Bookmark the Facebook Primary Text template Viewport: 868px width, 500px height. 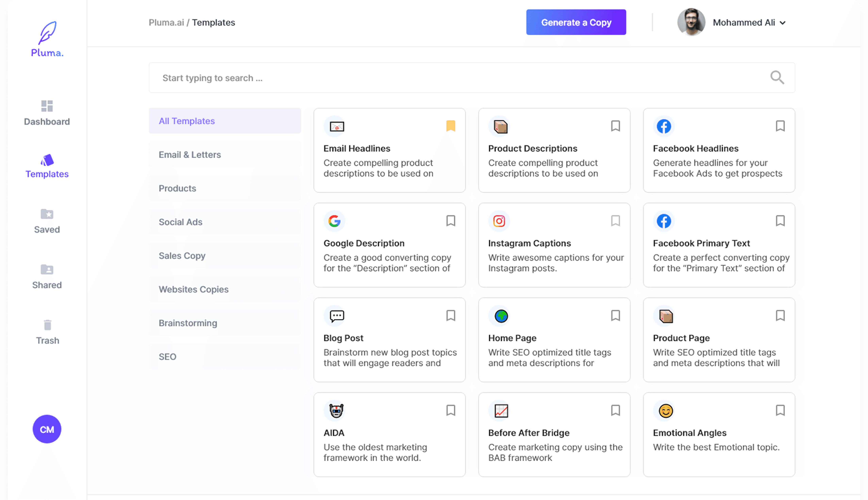pos(780,221)
